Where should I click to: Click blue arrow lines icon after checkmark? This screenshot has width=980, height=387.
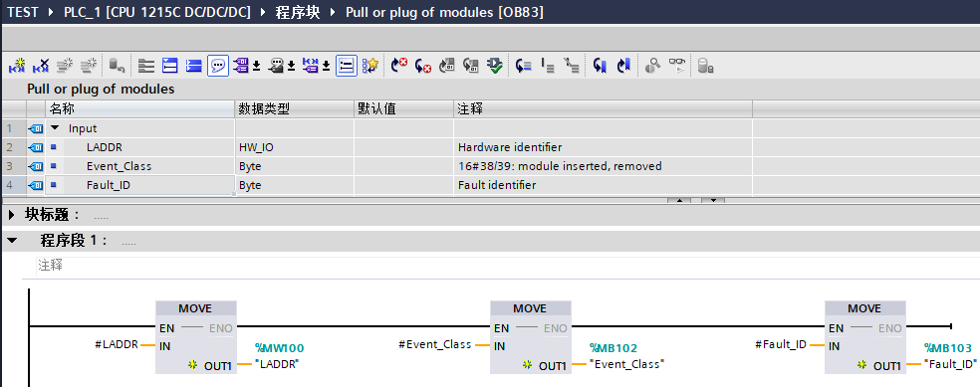(x=524, y=65)
